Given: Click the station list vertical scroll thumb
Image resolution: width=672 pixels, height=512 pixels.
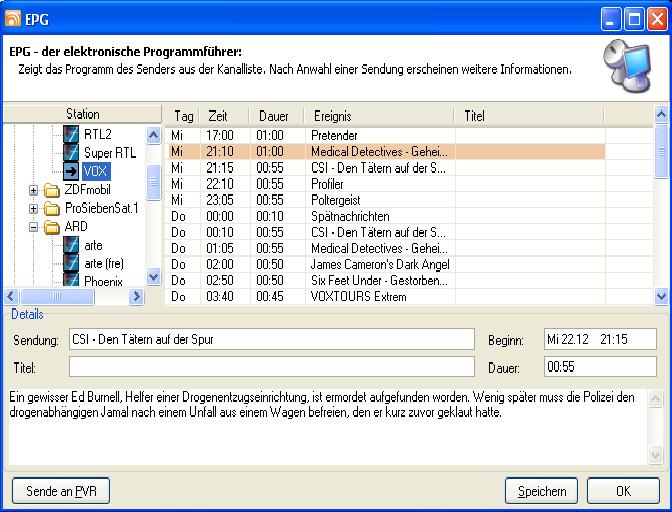Looking at the screenshot, I should click(x=153, y=182).
